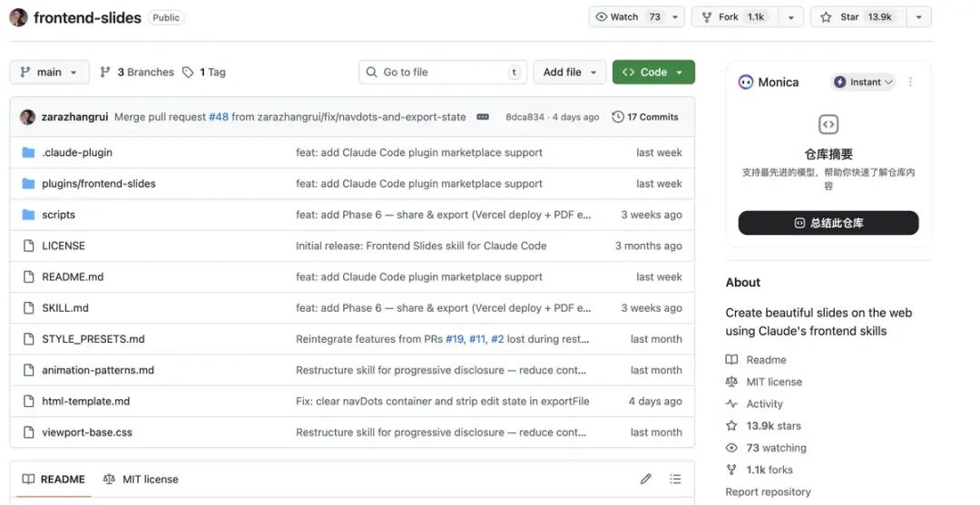Open PR #2 link in STYLE_PRESETS commit
The height and width of the screenshot is (505, 980).
[x=497, y=339]
